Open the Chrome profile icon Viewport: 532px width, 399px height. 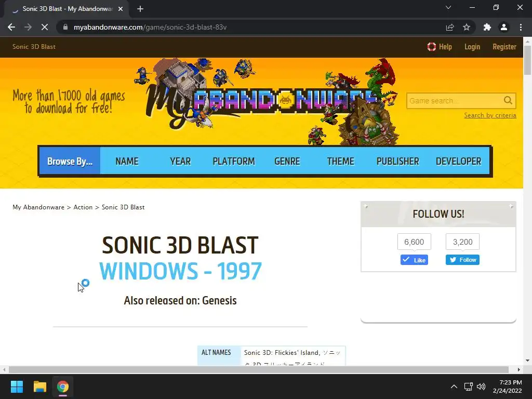tap(504, 27)
